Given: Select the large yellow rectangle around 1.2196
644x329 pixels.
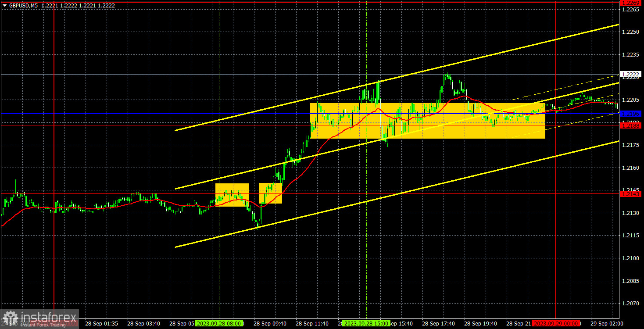Looking at the screenshot, I should click(x=428, y=121).
